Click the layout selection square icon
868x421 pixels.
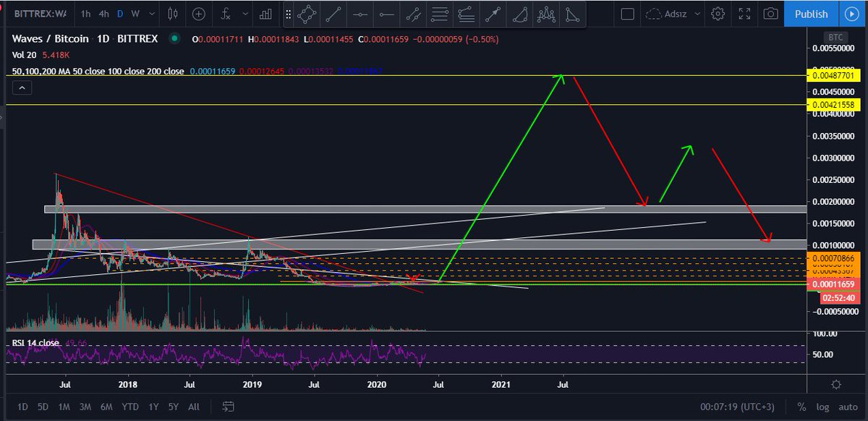point(628,14)
